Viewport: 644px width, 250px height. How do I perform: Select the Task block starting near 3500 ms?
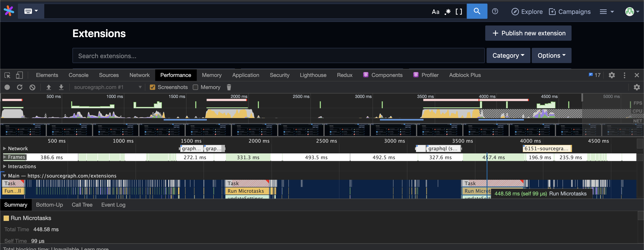point(492,183)
